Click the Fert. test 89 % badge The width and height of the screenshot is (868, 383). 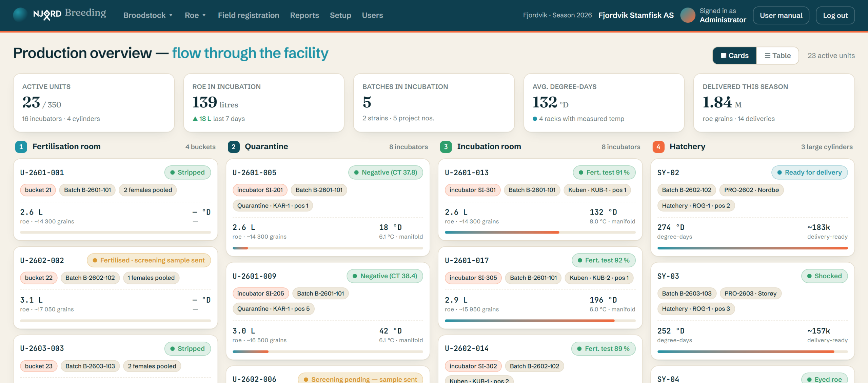pos(604,348)
